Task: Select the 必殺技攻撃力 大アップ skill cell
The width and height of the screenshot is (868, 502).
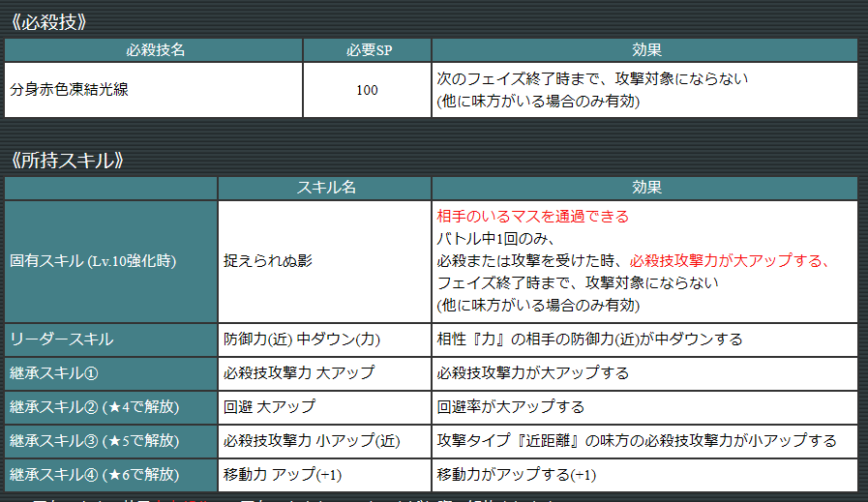Action: (x=325, y=373)
